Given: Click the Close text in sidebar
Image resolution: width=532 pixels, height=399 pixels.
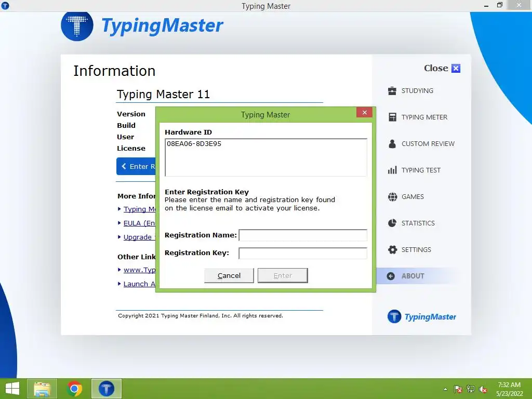Looking at the screenshot, I should 436,68.
